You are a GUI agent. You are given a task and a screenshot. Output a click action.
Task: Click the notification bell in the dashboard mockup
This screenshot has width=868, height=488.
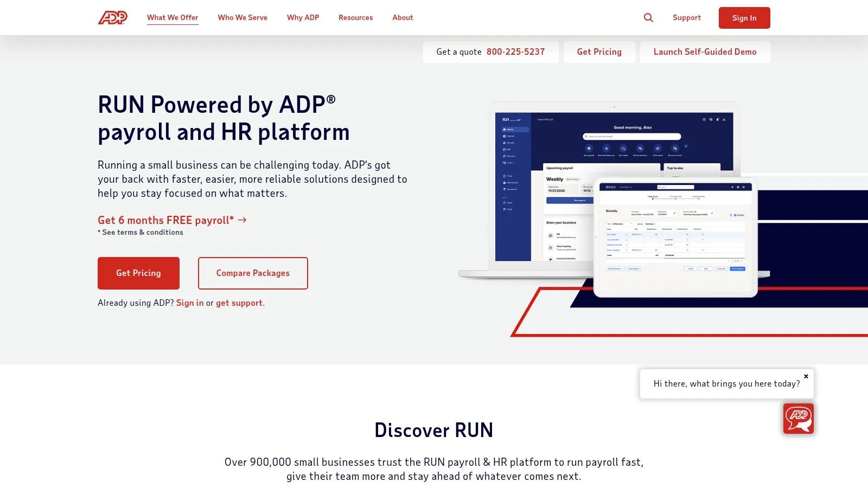pos(717,119)
